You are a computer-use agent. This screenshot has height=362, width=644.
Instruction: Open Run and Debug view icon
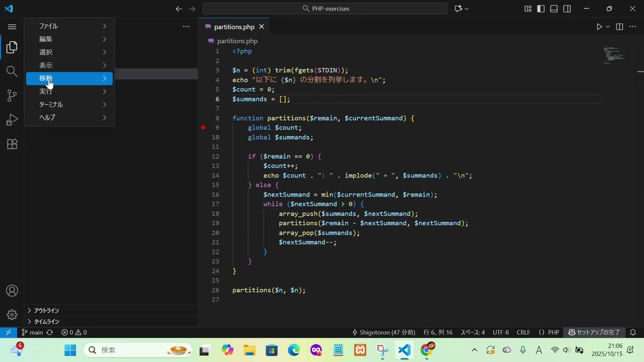coord(12,120)
